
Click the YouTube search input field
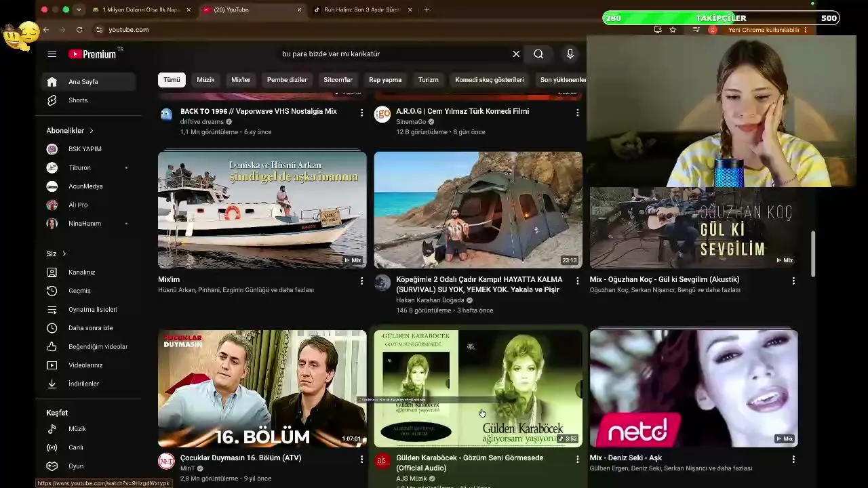pyautogui.click(x=393, y=54)
